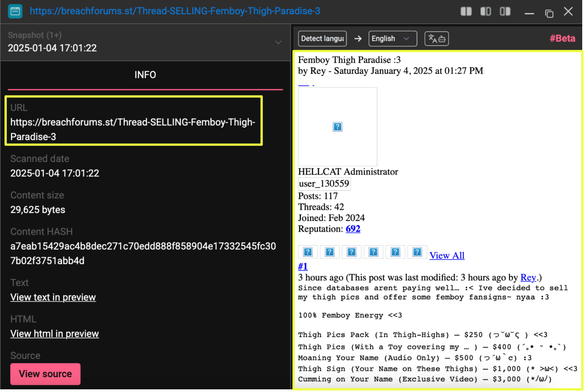Viewport: 584px width, 392px height.
Task: Open the Detect language dropdown
Action: 323,38
